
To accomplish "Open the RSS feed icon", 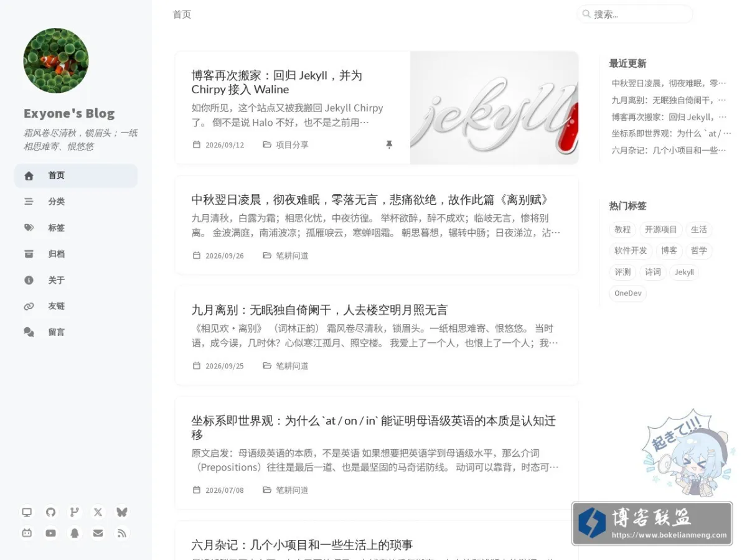I will pyautogui.click(x=122, y=533).
